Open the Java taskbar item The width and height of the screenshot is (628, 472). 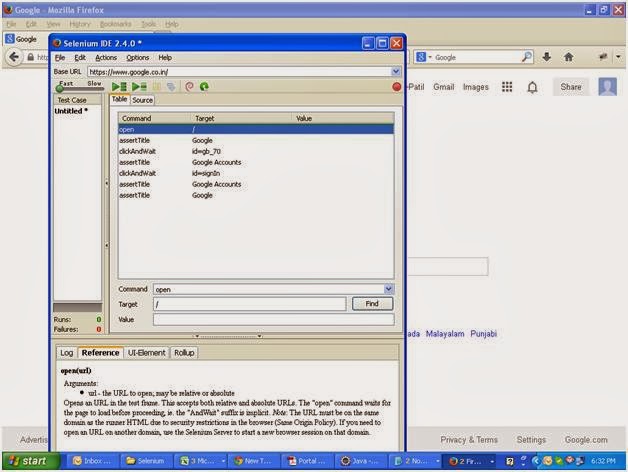[x=360, y=461]
